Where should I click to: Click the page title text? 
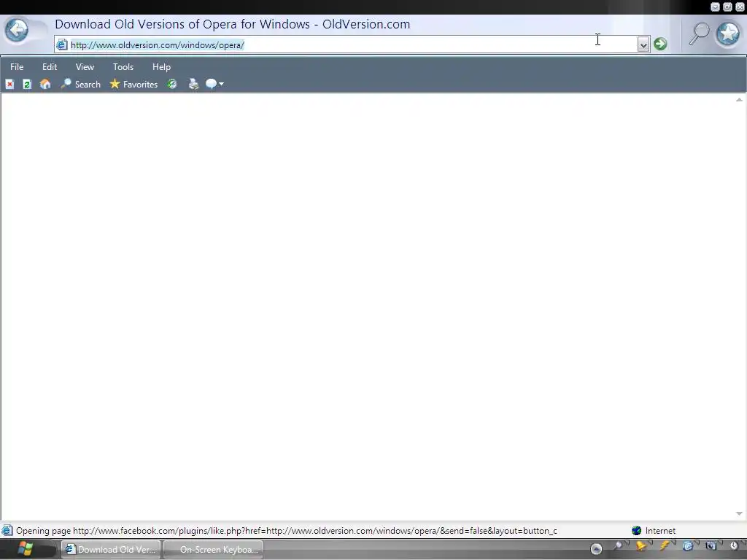click(x=233, y=24)
